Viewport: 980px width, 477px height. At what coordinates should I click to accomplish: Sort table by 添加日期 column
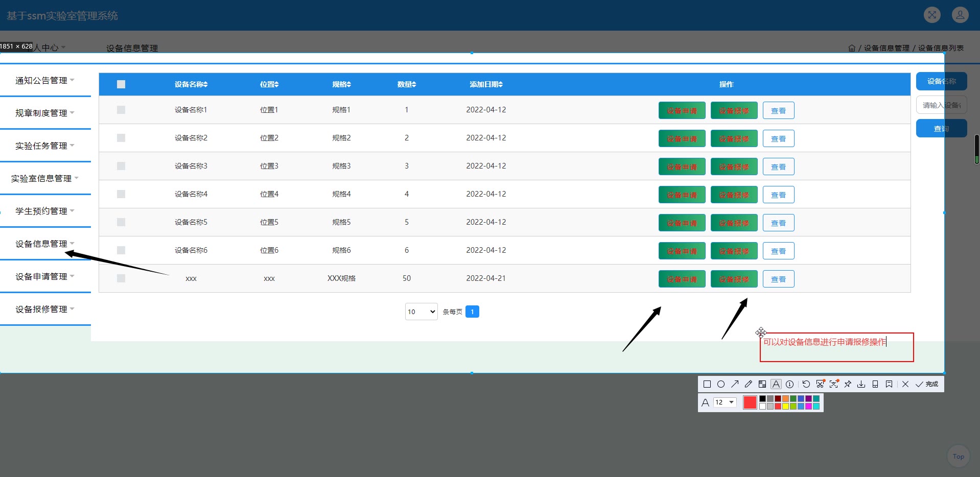pyautogui.click(x=486, y=84)
